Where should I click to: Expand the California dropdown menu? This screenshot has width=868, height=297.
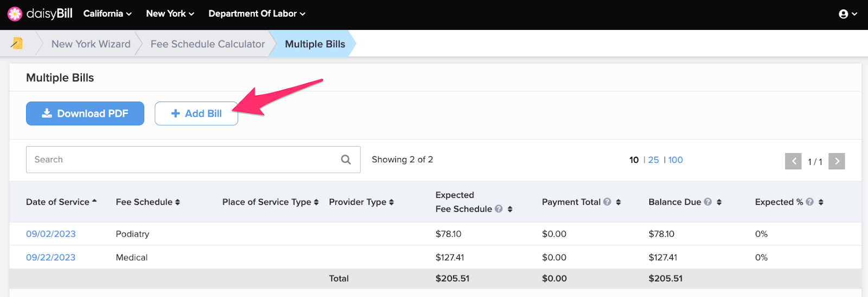pyautogui.click(x=107, y=14)
